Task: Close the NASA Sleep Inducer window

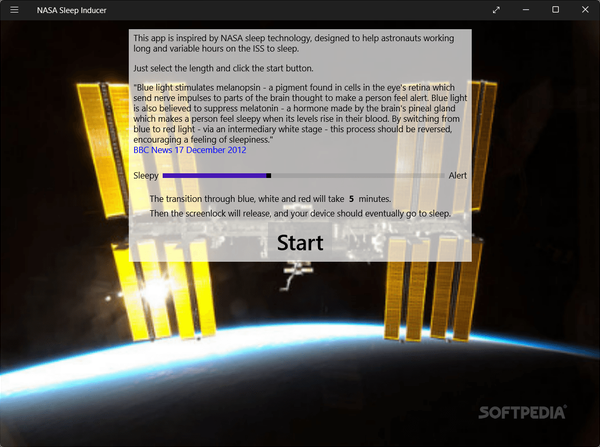Action: click(585, 10)
